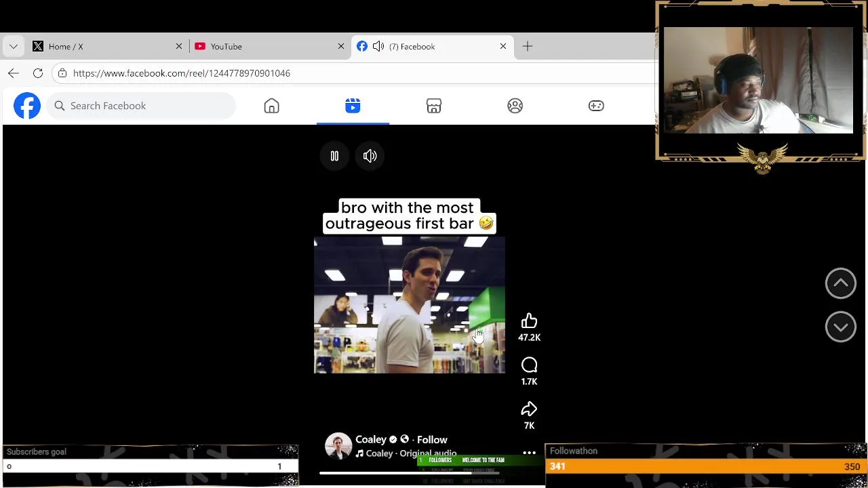Click the Followathon progress bar

(x=706, y=466)
